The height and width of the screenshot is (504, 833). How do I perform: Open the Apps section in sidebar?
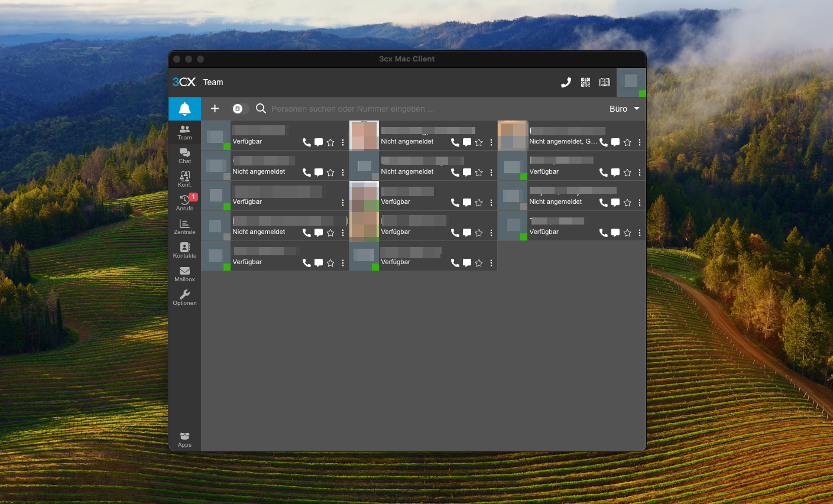pos(184,439)
